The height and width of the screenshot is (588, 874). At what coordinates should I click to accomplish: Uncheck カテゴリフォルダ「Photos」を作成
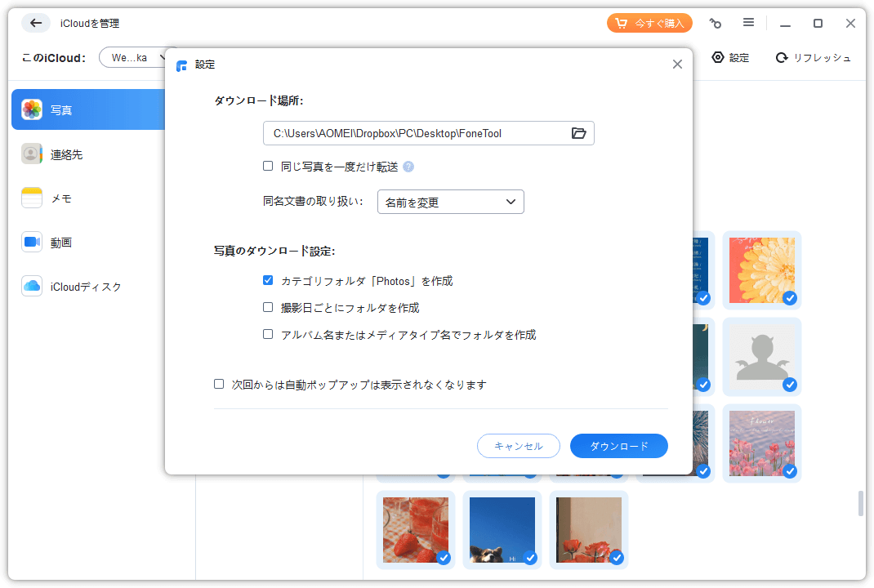268,280
